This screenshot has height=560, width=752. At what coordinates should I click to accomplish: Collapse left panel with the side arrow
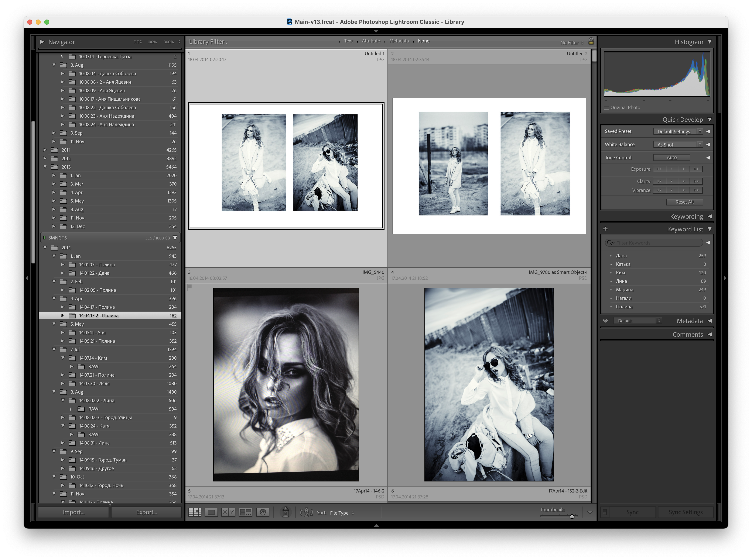point(27,278)
